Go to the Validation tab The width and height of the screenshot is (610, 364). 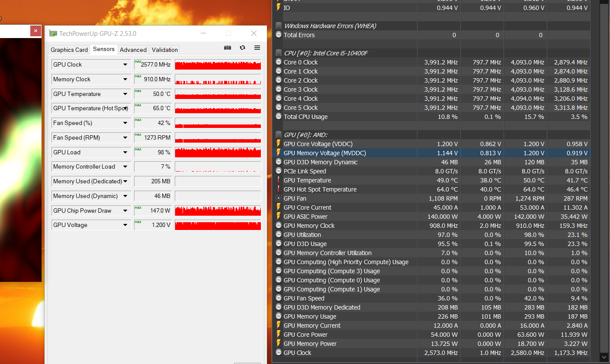click(165, 50)
